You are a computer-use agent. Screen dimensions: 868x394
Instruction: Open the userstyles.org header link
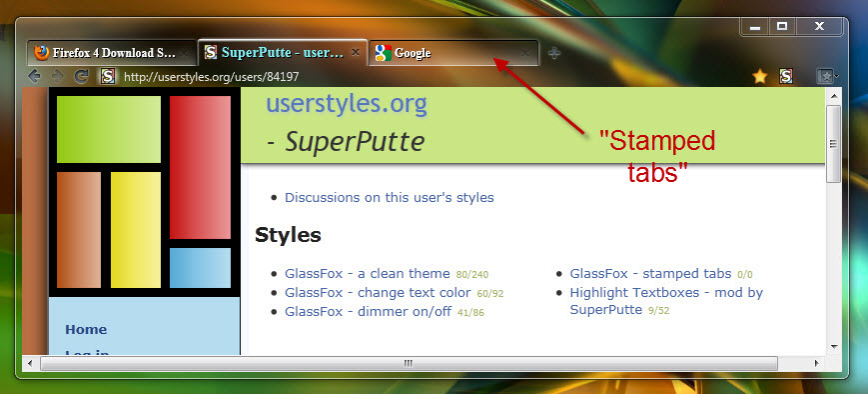[347, 104]
